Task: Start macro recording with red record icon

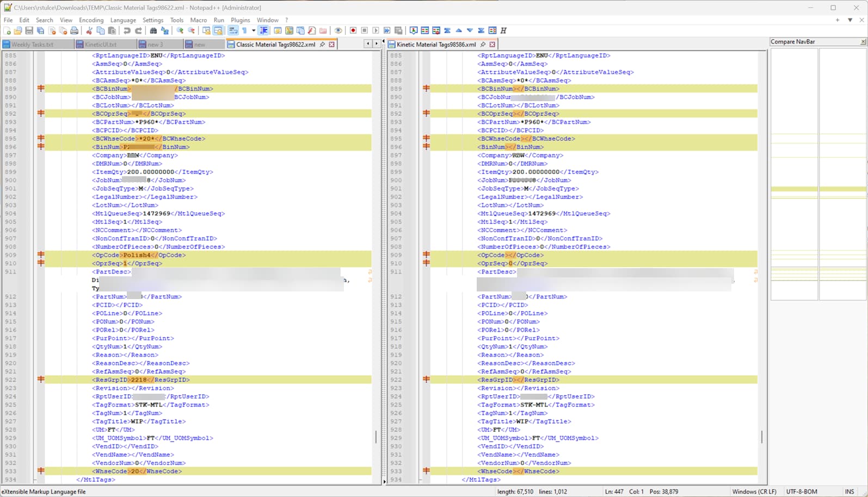Action: [x=353, y=30]
